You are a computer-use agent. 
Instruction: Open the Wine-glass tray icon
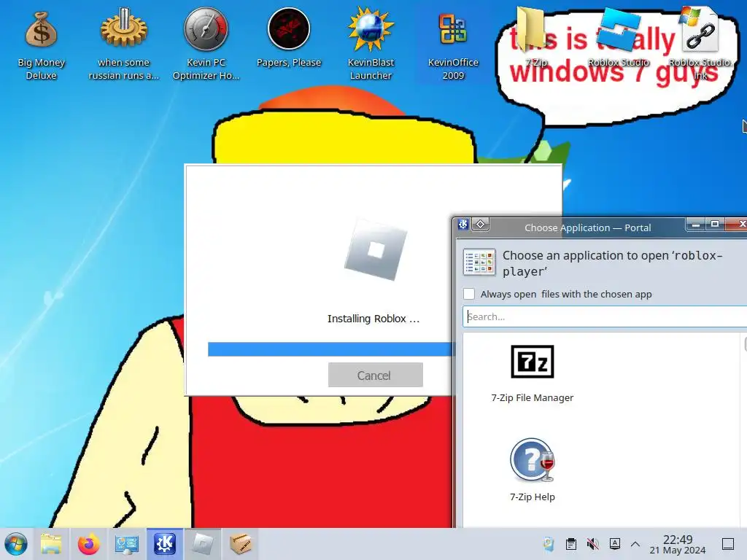click(x=549, y=544)
